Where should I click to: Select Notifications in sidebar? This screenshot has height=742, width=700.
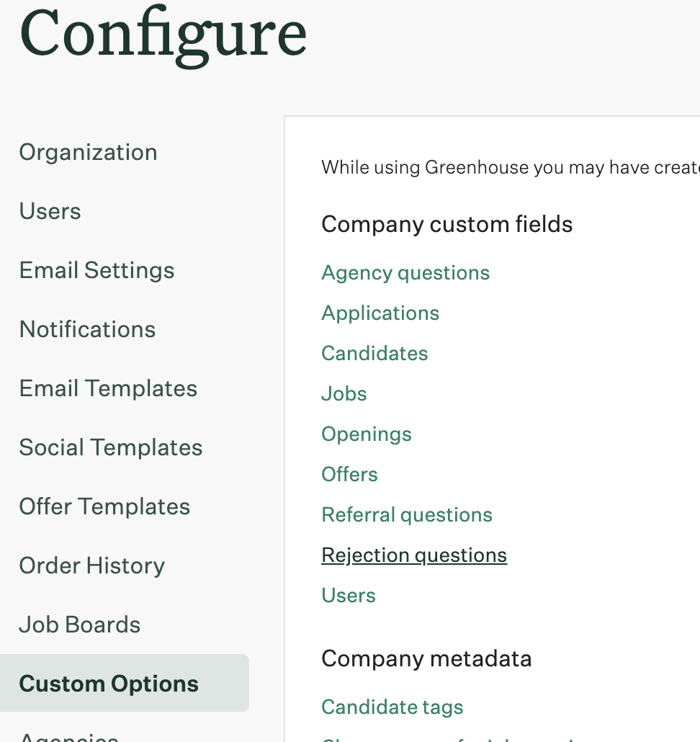[87, 329]
